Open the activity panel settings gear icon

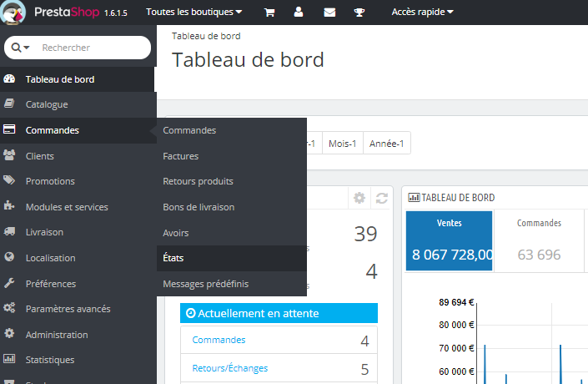[x=359, y=198]
